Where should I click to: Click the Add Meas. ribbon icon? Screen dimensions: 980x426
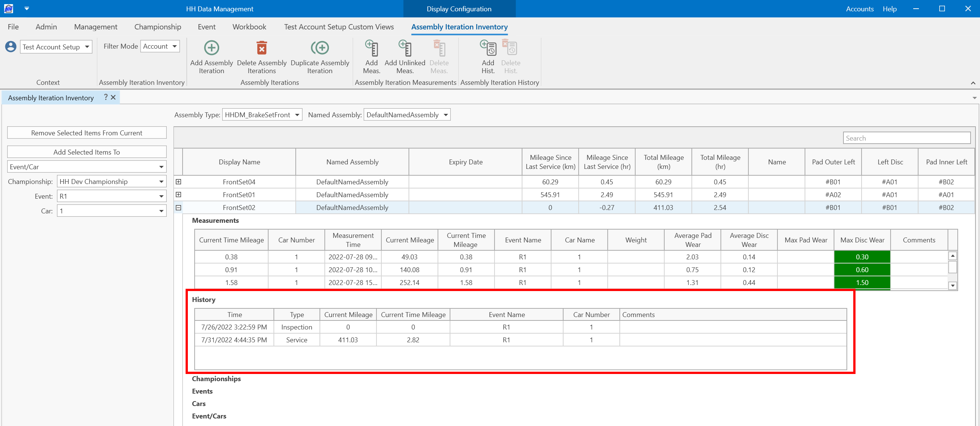tap(371, 48)
